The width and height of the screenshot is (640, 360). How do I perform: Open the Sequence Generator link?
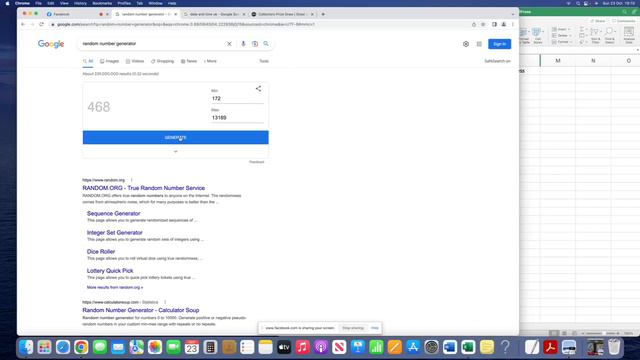pos(113,213)
